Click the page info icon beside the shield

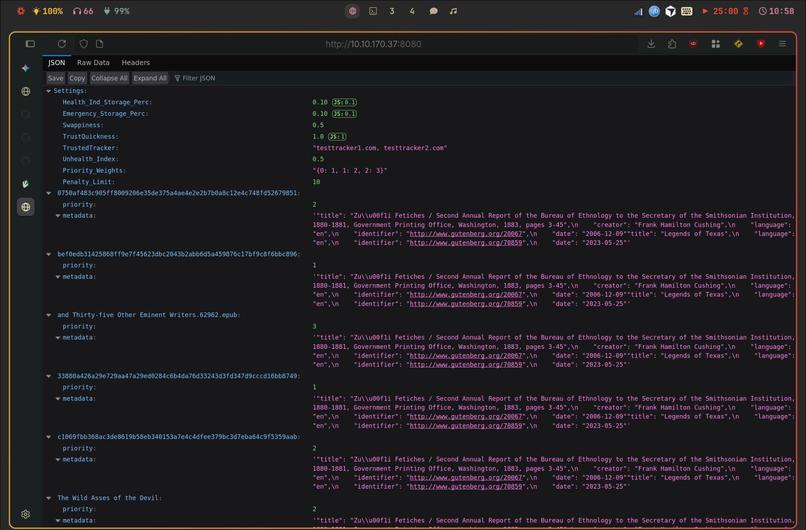click(100, 44)
